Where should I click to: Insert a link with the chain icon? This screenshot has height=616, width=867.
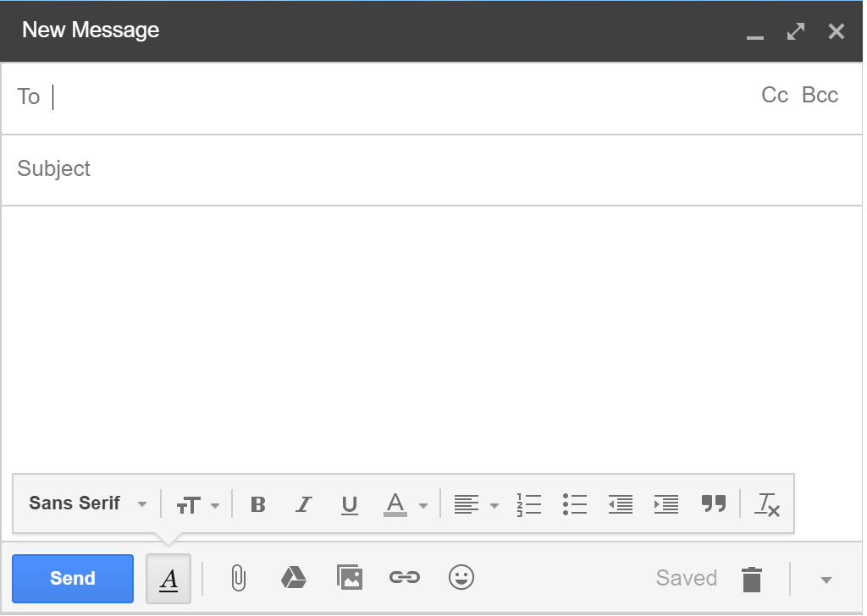(x=404, y=579)
